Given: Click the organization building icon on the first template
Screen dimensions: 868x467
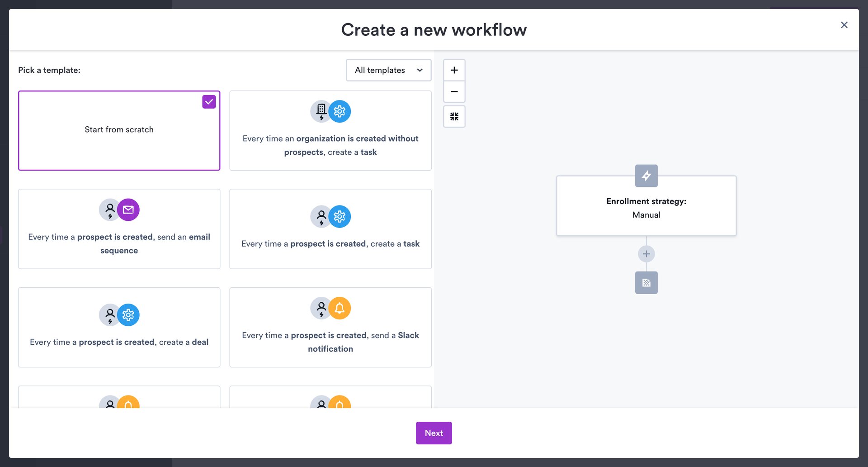Looking at the screenshot, I should (x=321, y=111).
